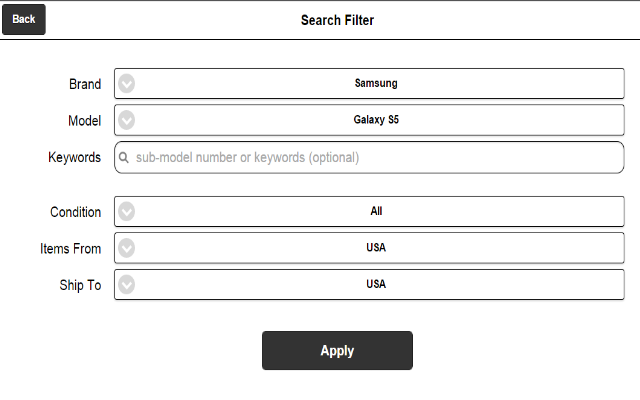Expand the Items From dropdown set to USA
The width and height of the screenshot is (640, 400).
point(369,248)
